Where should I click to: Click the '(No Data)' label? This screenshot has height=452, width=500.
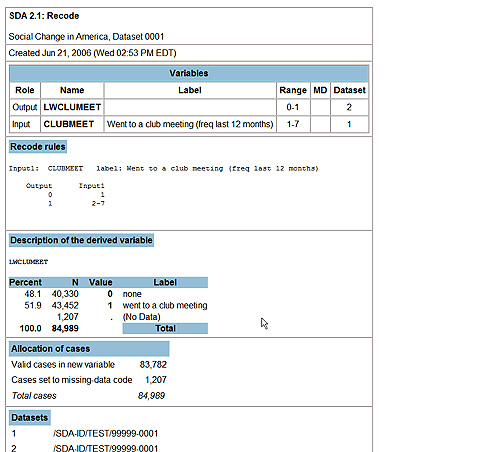pos(141,317)
